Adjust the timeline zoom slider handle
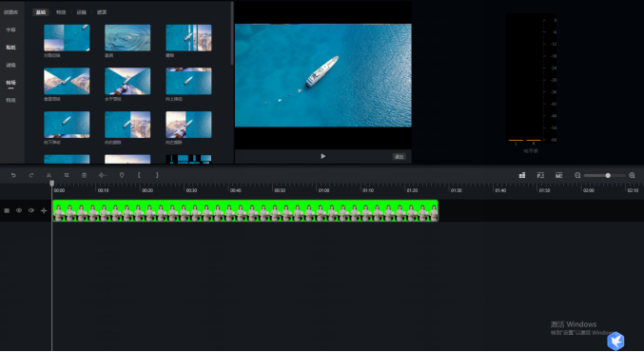This screenshot has width=644, height=352. (x=608, y=176)
